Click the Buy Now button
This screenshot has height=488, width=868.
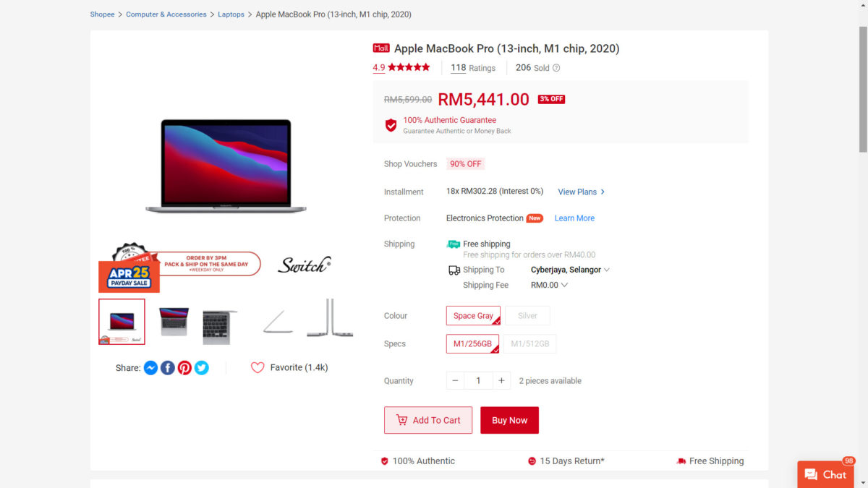click(509, 420)
